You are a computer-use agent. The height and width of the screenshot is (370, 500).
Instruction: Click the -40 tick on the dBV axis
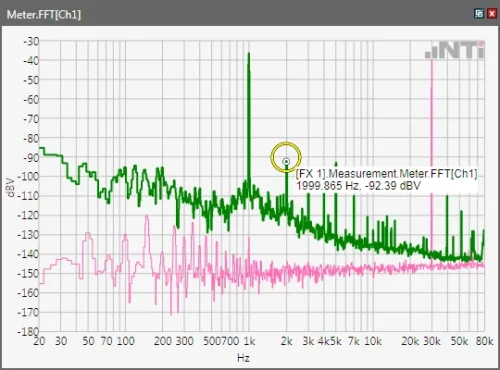31,61
